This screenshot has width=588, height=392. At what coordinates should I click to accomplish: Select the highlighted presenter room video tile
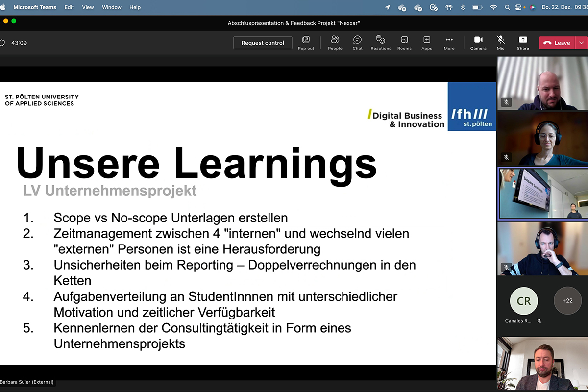click(542, 194)
